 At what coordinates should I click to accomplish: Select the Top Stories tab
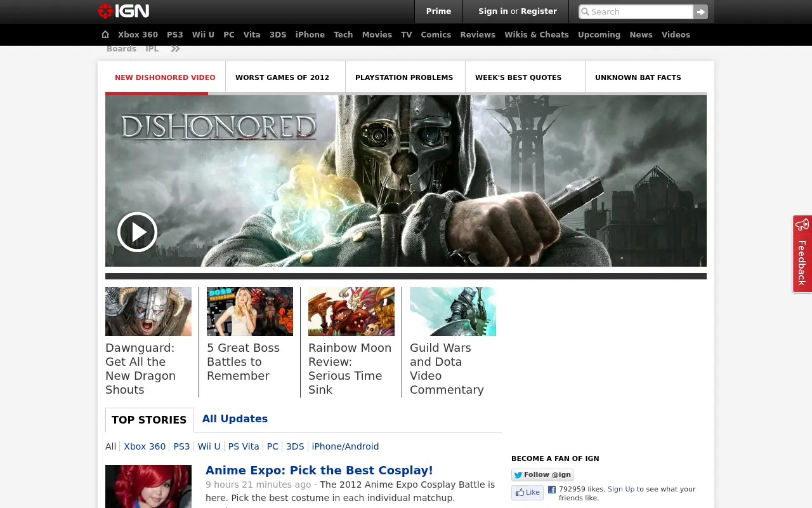[x=149, y=420]
